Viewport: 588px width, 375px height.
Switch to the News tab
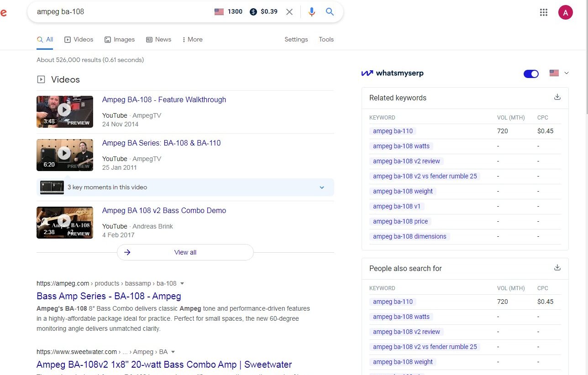[x=158, y=39]
